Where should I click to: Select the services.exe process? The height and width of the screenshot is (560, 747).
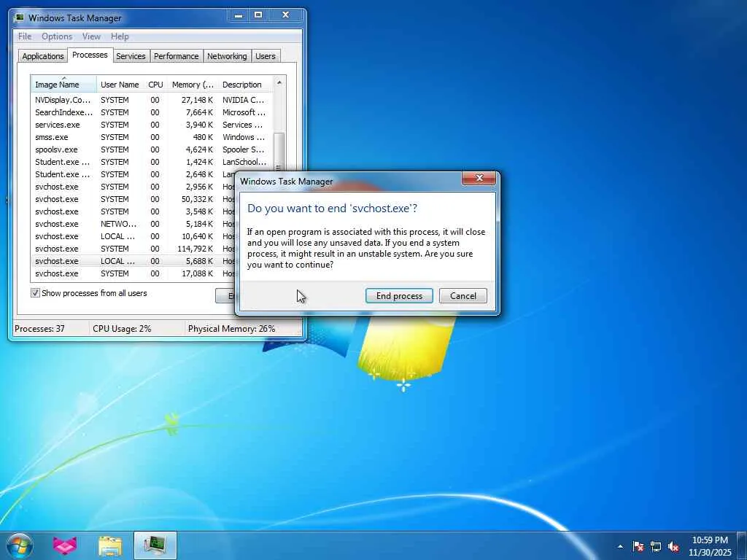click(152, 125)
